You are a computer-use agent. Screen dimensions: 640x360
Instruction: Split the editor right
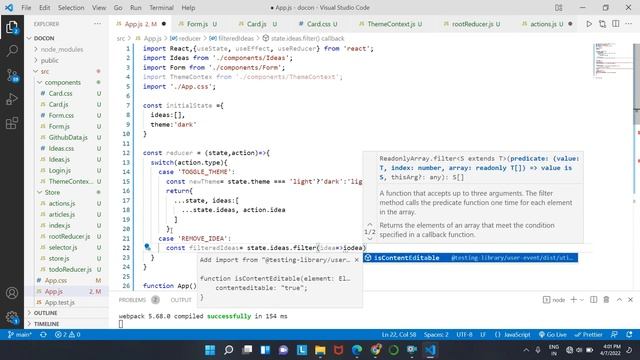tap(616, 24)
